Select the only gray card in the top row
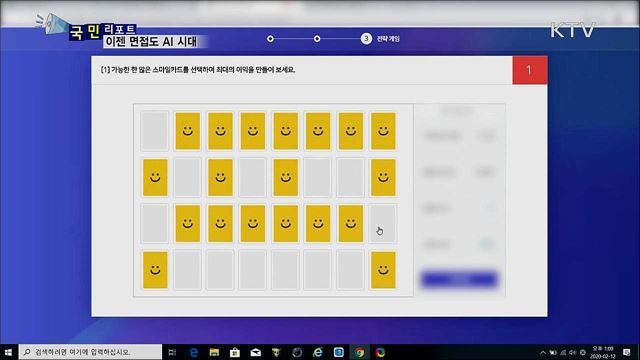640x360 pixels. coord(155,131)
